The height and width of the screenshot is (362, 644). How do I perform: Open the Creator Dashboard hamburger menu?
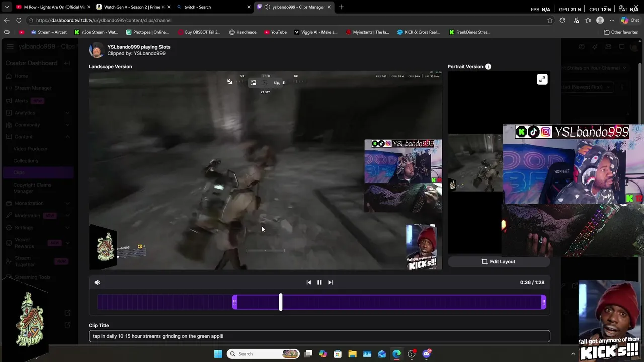(10, 46)
